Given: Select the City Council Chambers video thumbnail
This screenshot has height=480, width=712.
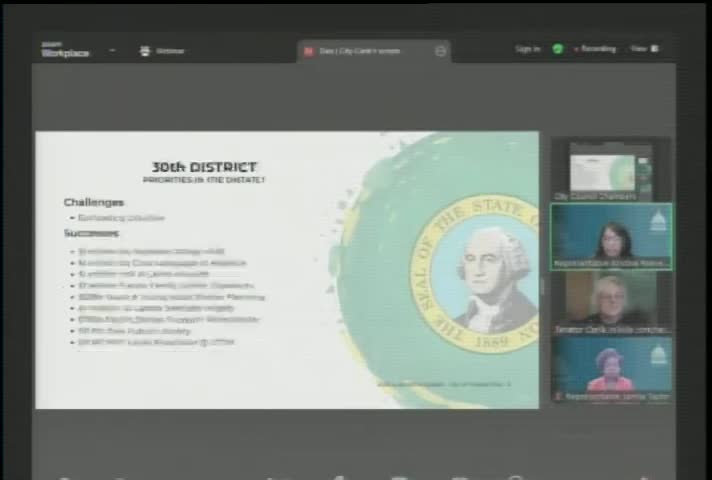Looking at the screenshot, I should coord(611,170).
